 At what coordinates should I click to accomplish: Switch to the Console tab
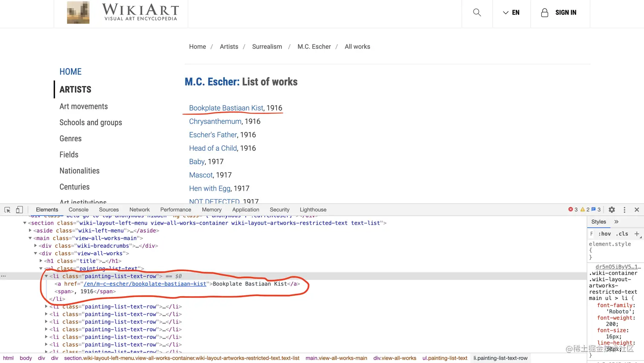point(78,210)
